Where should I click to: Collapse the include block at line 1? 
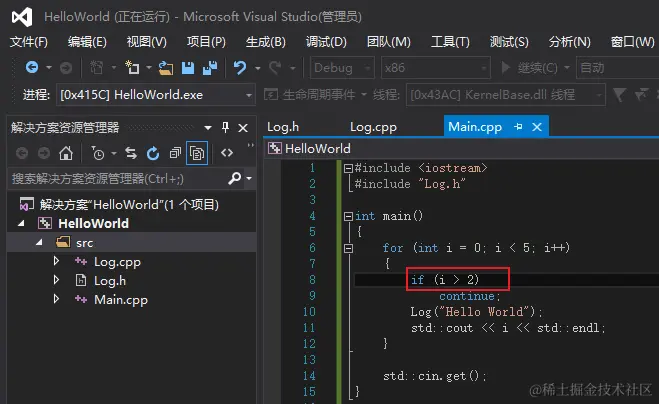(348, 169)
